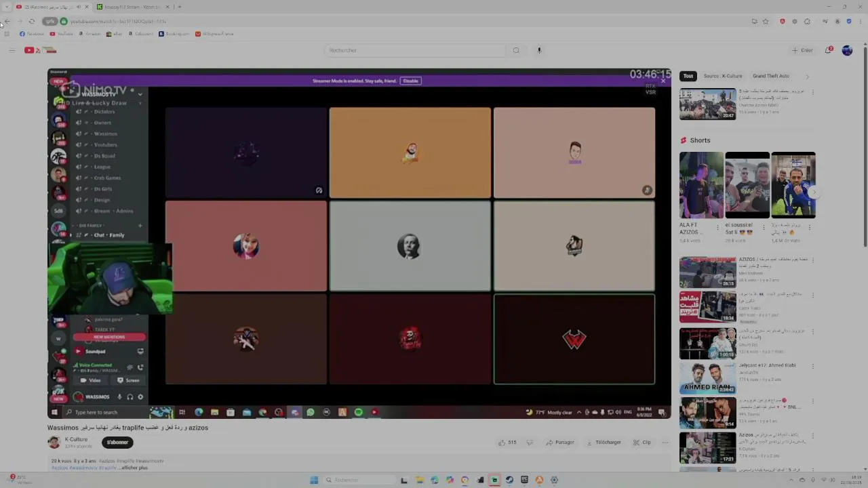
Task: Open YouTube notifications bell
Action: [x=829, y=50]
